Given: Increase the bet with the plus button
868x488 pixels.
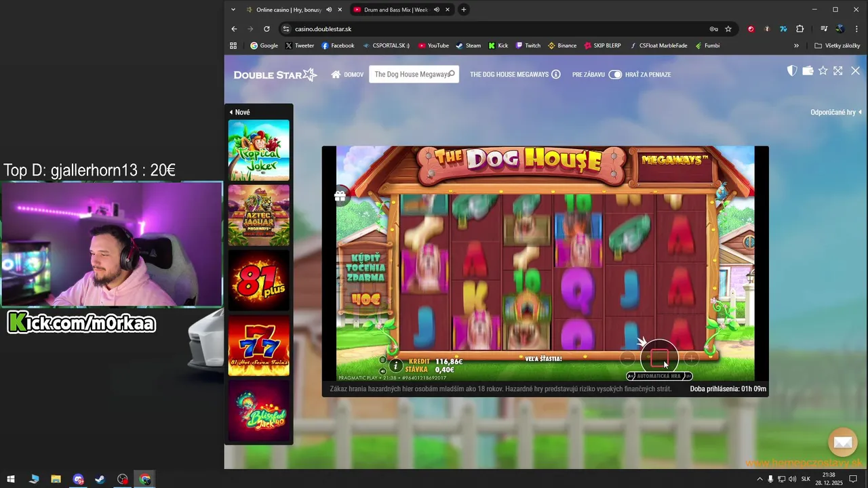Looking at the screenshot, I should 691,358.
